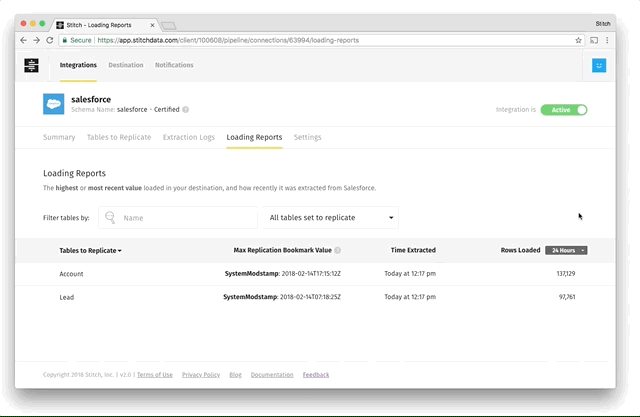Click the Stitch logo icon
Viewport: 640px width, 417px height.
31,65
